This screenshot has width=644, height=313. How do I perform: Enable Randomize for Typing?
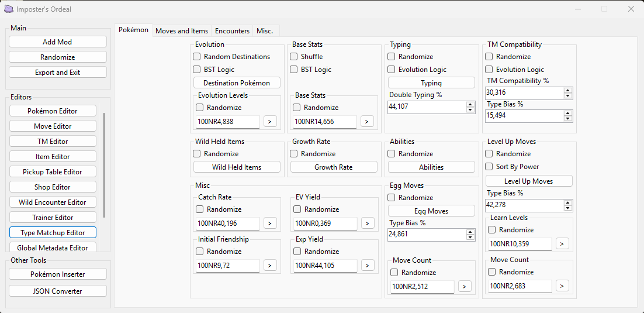click(392, 56)
